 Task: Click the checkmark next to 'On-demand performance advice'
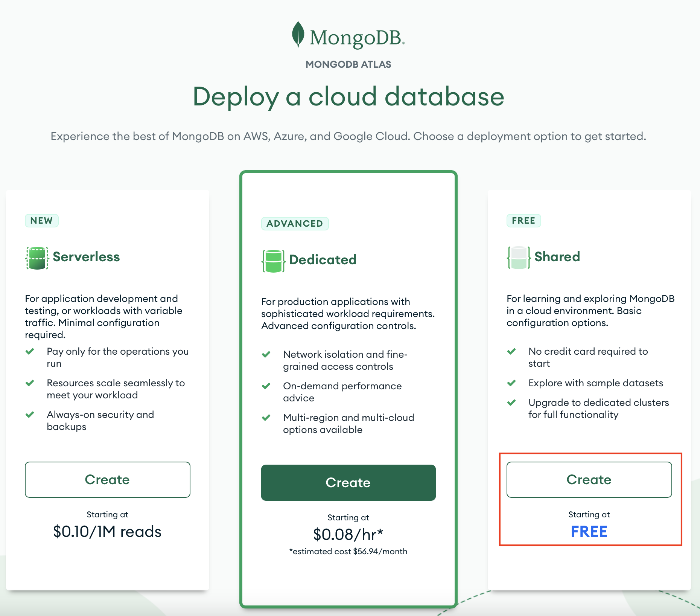(x=267, y=386)
